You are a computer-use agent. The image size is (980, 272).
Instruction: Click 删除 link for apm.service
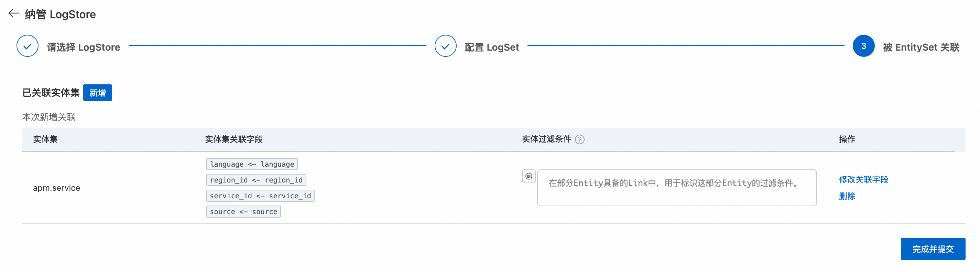(847, 196)
